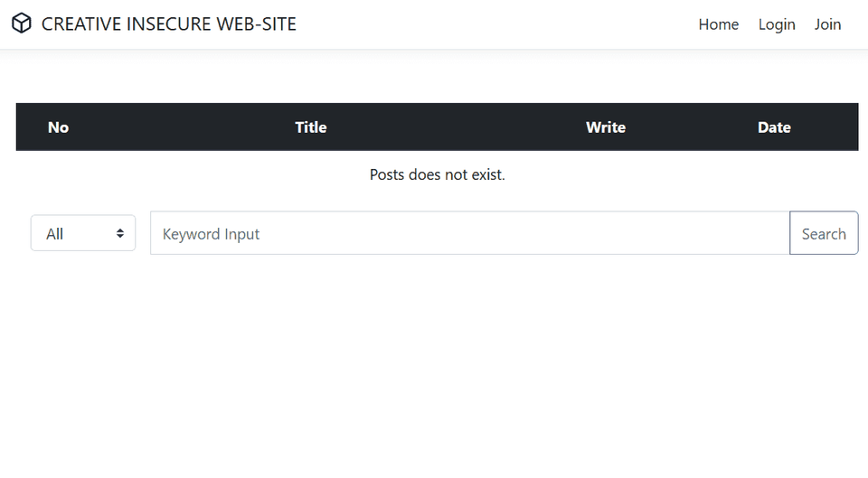The width and height of the screenshot is (868, 478).
Task: Click the empty navbar space left of Home
Action: pos(498,24)
